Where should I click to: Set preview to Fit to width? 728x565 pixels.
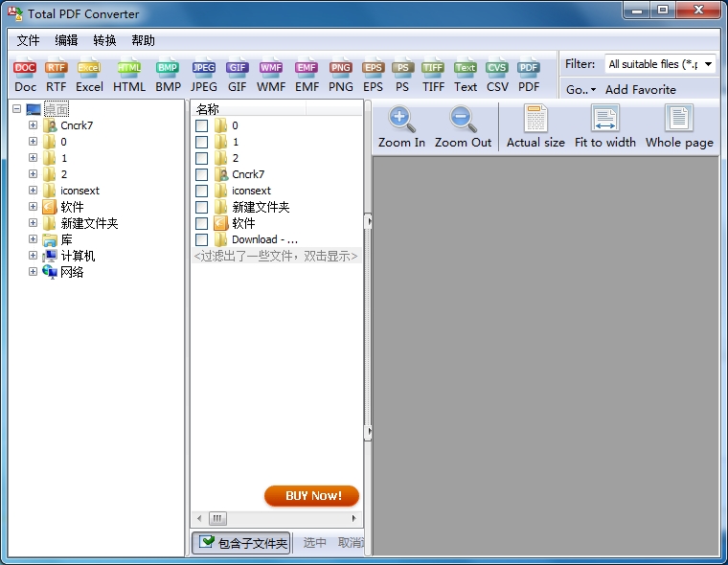point(605,126)
